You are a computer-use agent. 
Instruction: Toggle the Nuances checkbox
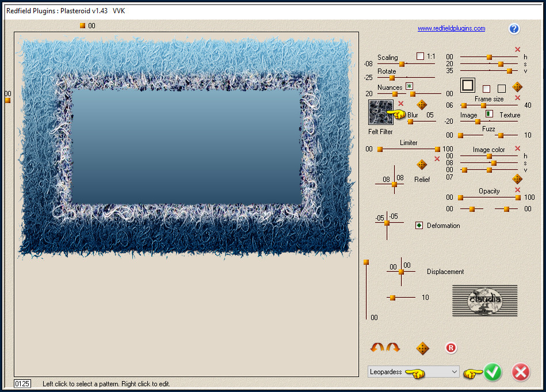coord(410,86)
